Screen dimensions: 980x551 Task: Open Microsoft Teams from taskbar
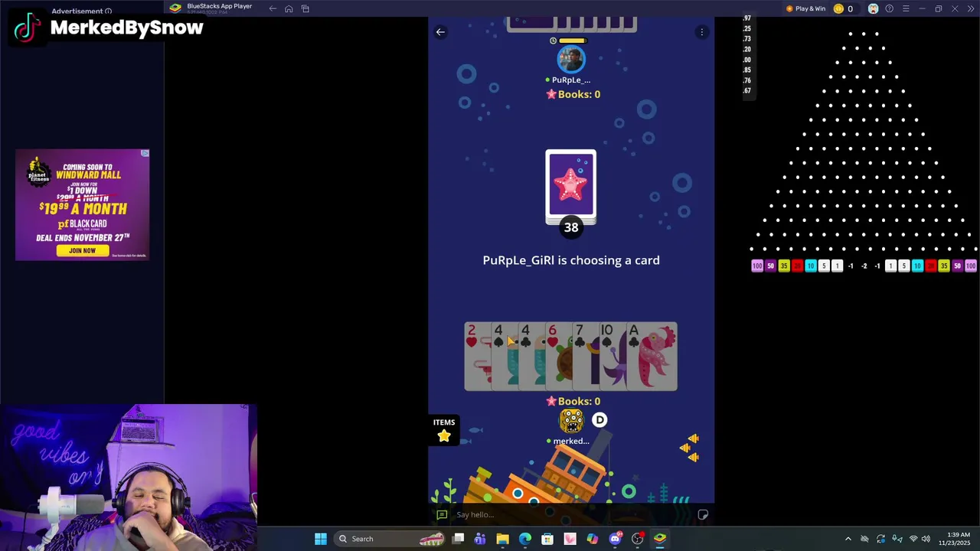480,539
